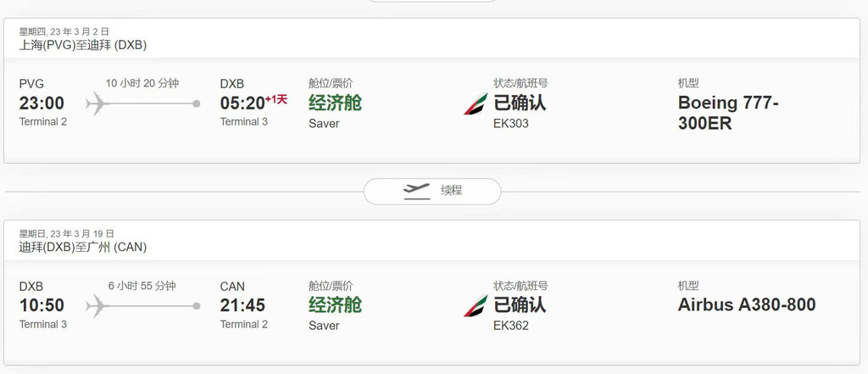Viewport: 868px width, 374px height.
Task: Open flight number EK303
Action: click(x=511, y=124)
